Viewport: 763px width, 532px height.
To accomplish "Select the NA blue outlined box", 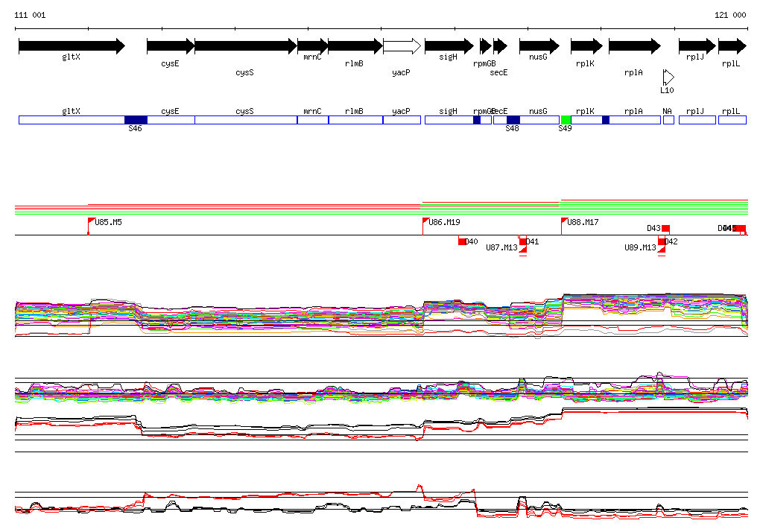I will [x=668, y=120].
